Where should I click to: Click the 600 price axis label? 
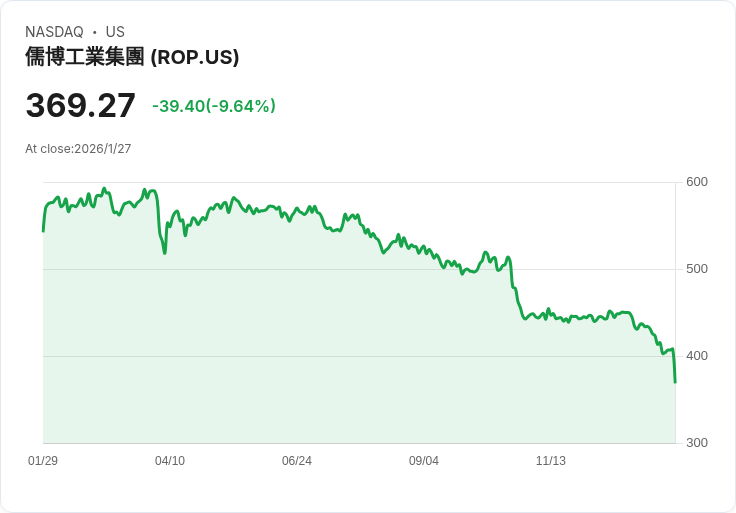pyautogui.click(x=697, y=182)
